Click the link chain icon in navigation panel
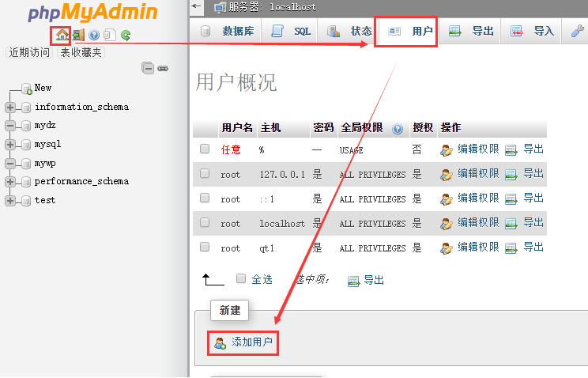 pos(163,69)
